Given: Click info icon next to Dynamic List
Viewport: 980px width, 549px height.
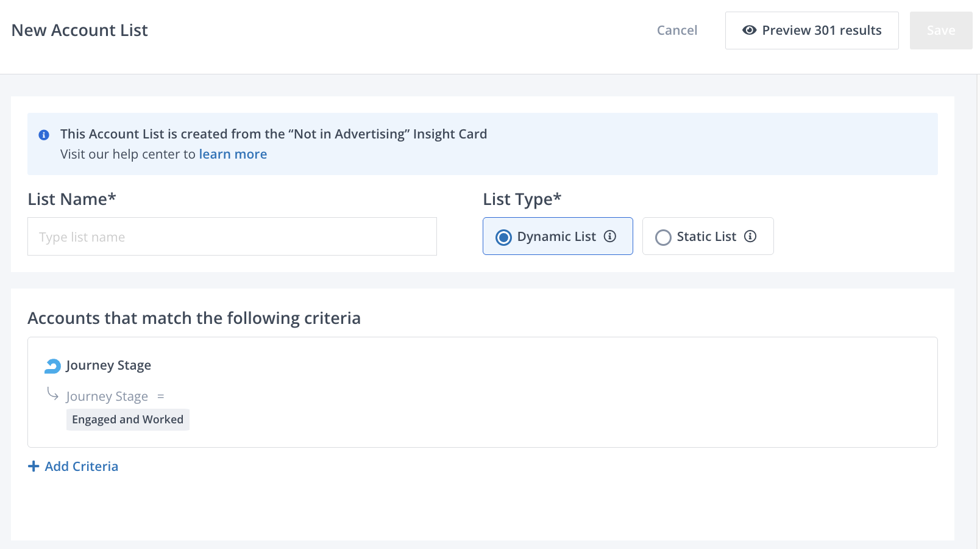Looking at the screenshot, I should pyautogui.click(x=610, y=237).
